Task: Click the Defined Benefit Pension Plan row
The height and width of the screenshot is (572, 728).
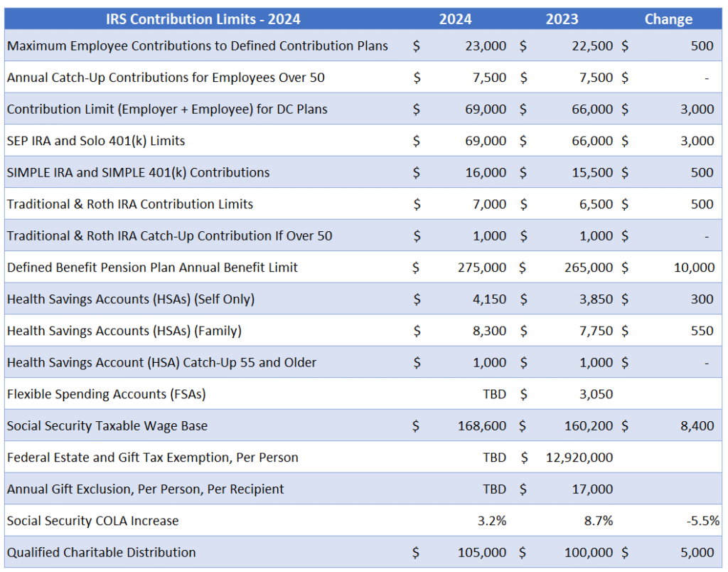Action: click(x=152, y=268)
